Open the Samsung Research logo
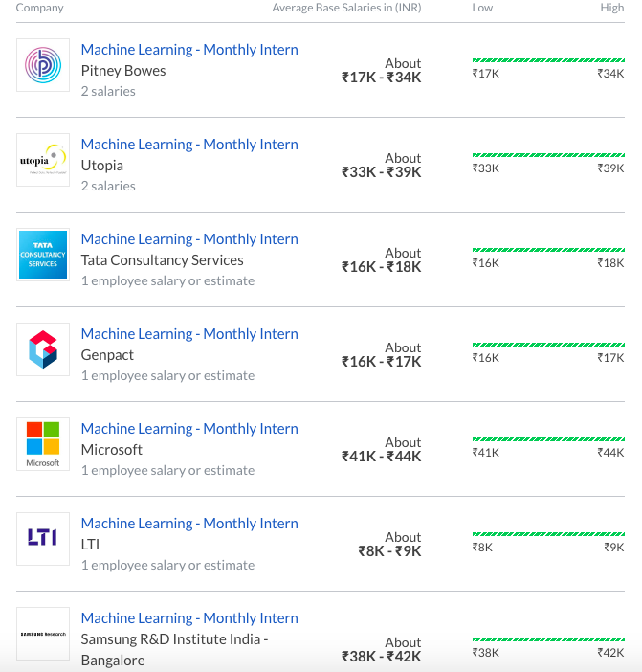 tap(43, 634)
